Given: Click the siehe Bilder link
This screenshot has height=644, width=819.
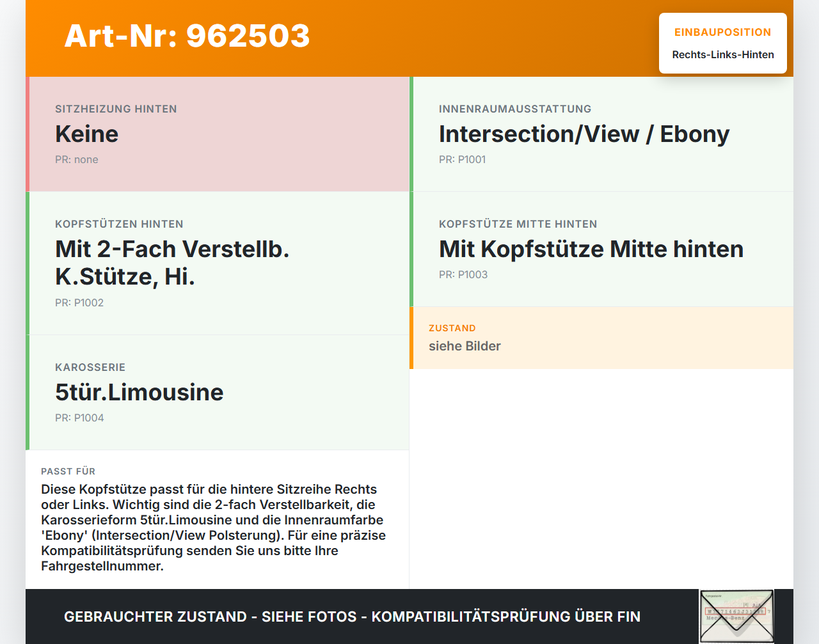Looking at the screenshot, I should 465,345.
